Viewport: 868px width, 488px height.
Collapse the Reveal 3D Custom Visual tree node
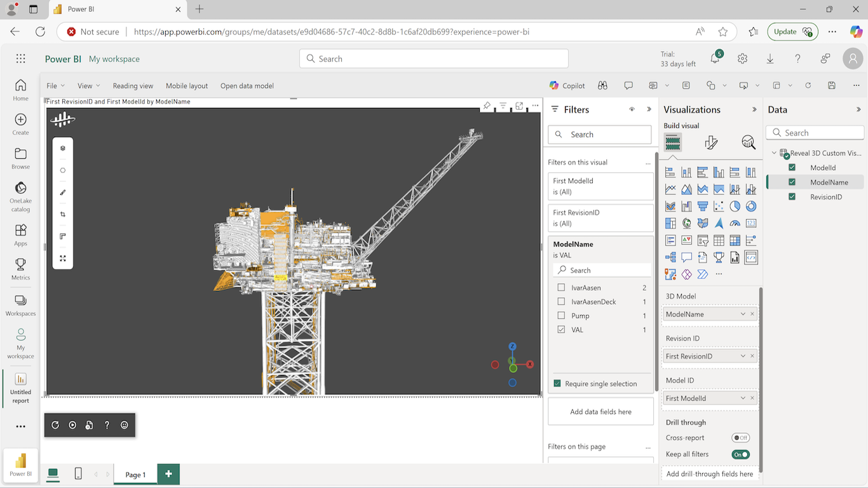click(x=775, y=152)
